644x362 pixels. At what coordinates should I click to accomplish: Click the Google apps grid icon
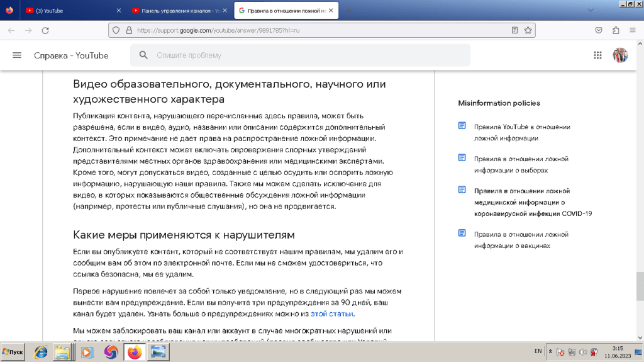(x=597, y=55)
